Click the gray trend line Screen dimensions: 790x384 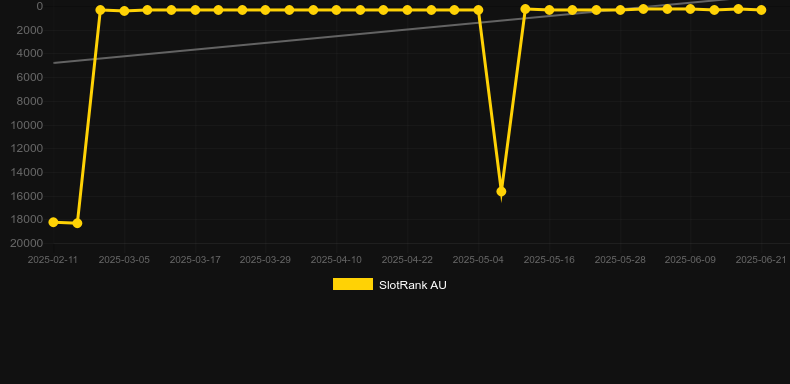(302, 41)
